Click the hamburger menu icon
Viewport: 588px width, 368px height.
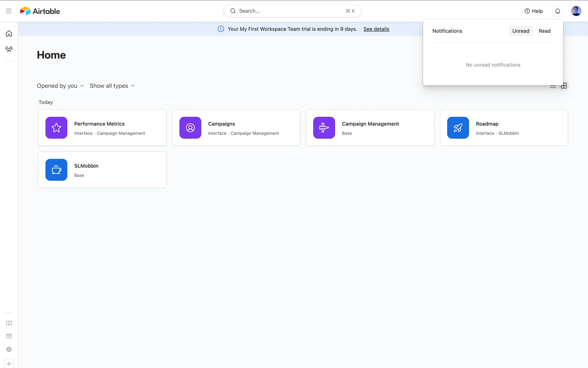[x=9, y=11]
